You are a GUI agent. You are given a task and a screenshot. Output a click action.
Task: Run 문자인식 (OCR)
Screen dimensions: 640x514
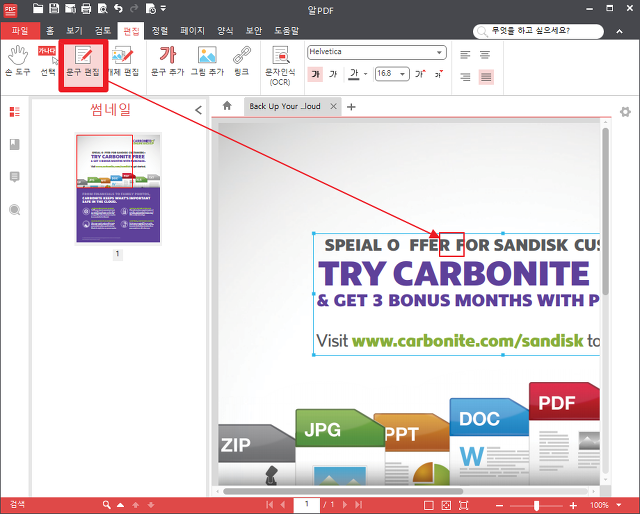(280, 65)
